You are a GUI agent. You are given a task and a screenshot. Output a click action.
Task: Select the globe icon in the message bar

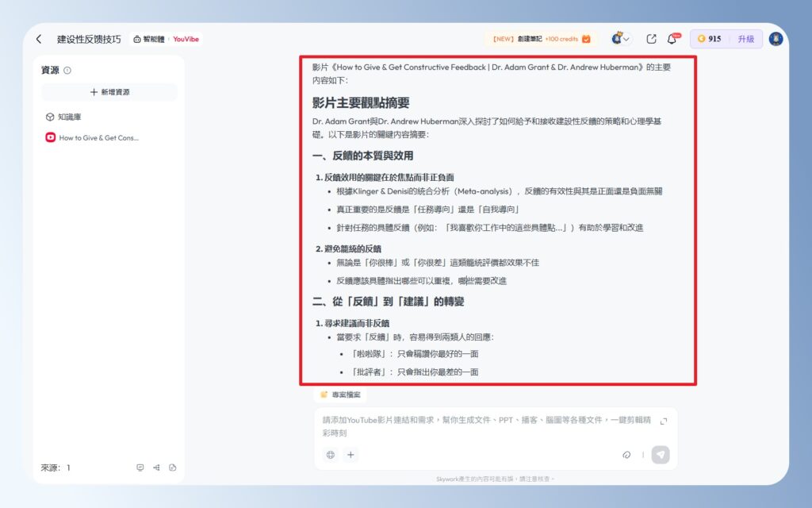click(x=330, y=454)
